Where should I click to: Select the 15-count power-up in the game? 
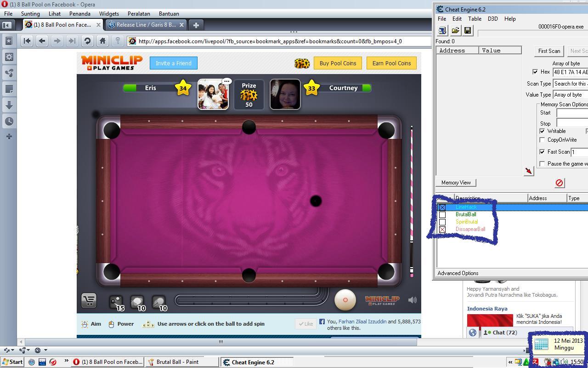coord(117,302)
